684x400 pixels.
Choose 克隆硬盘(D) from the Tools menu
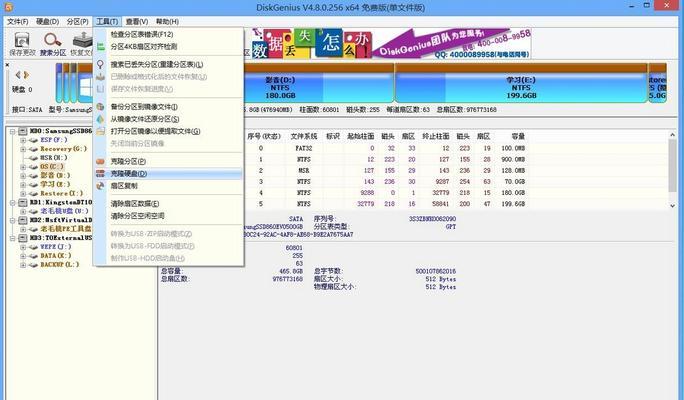168,174
